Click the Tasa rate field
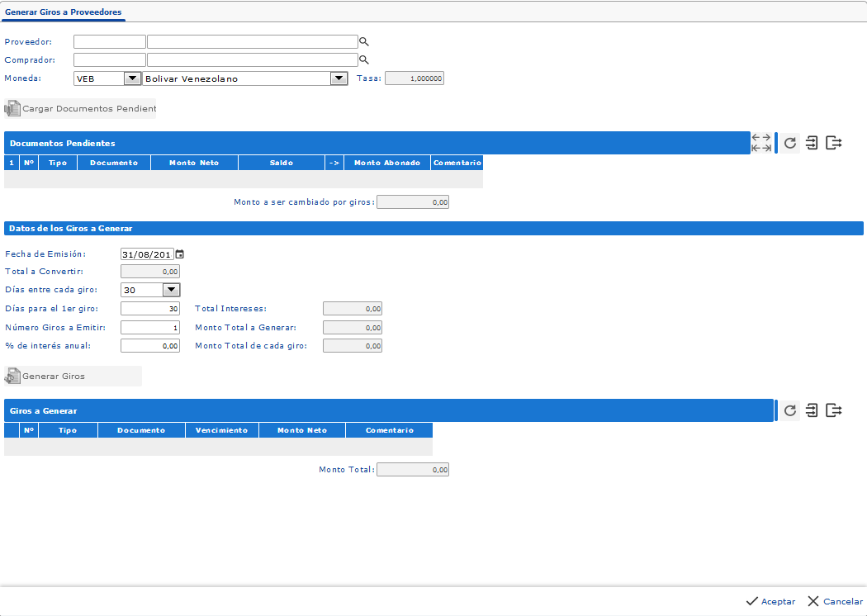 point(415,78)
